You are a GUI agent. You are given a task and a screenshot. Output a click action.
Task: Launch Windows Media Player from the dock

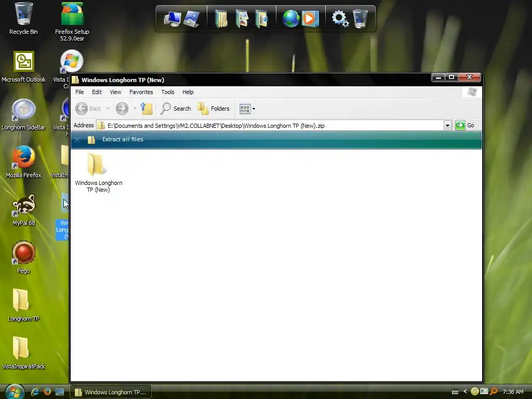(310, 19)
